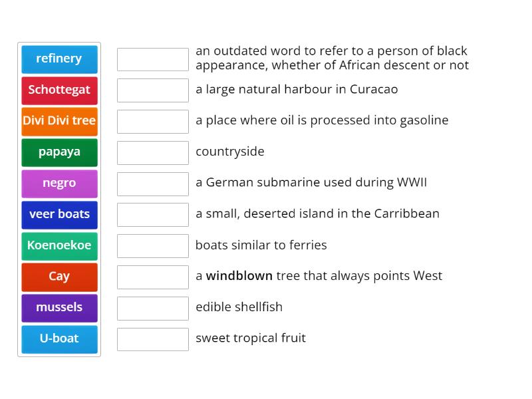Click the answer box beside the outdated word definition
Screen dimensions: 532x399
(x=152, y=59)
